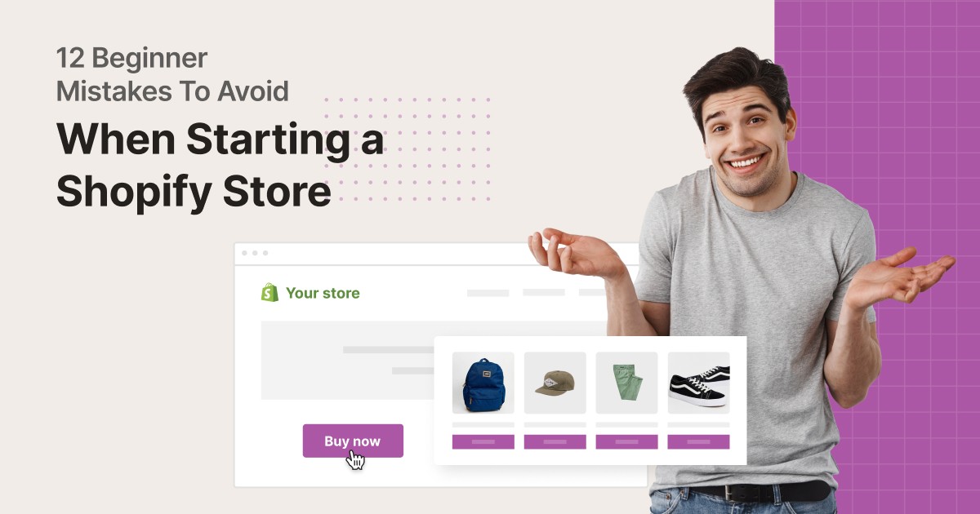Click the When Starting a Shopify Store headline

coord(220,166)
